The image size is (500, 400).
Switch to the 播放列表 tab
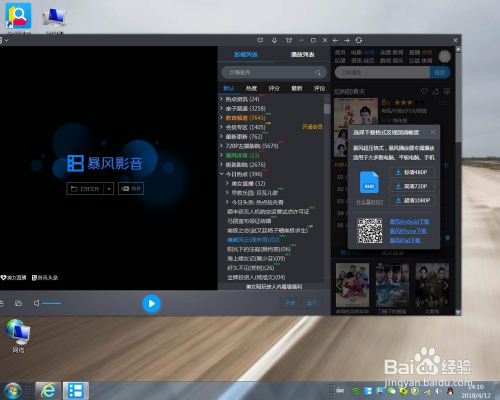click(x=303, y=54)
